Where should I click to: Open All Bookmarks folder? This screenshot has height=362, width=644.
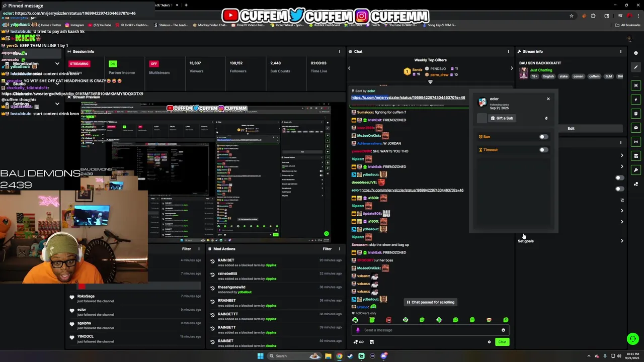tap(628, 25)
